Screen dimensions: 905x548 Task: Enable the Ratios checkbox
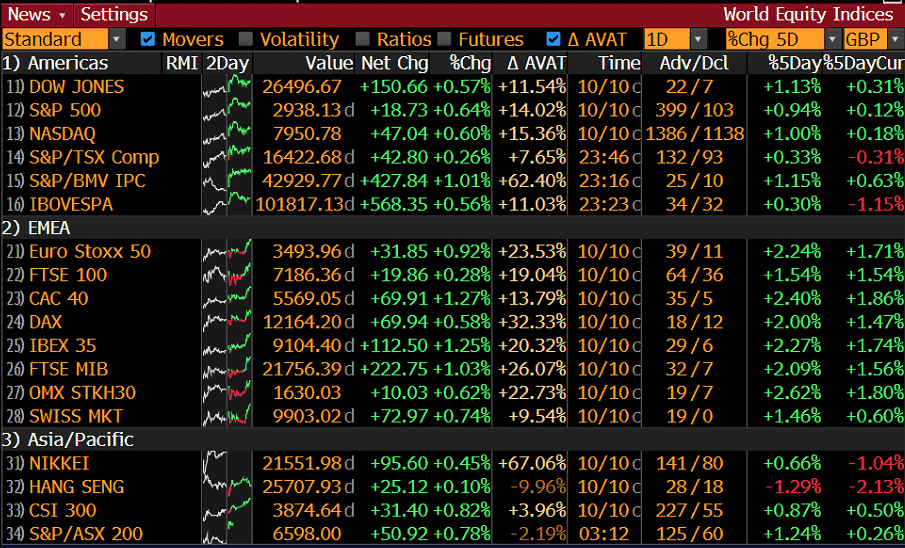point(363,39)
